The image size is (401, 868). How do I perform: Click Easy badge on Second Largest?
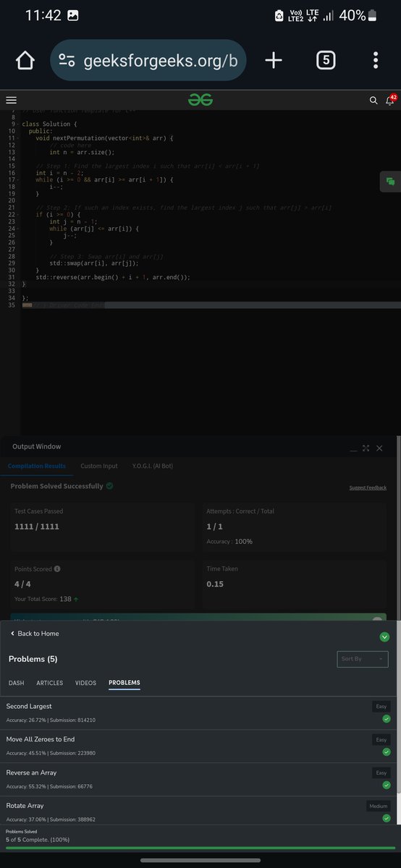pos(381,707)
